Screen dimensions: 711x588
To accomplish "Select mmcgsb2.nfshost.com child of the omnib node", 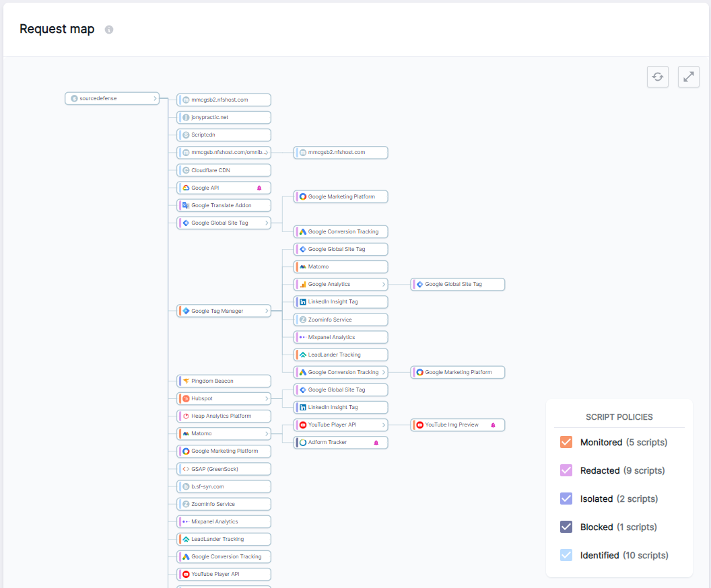I will tap(341, 153).
